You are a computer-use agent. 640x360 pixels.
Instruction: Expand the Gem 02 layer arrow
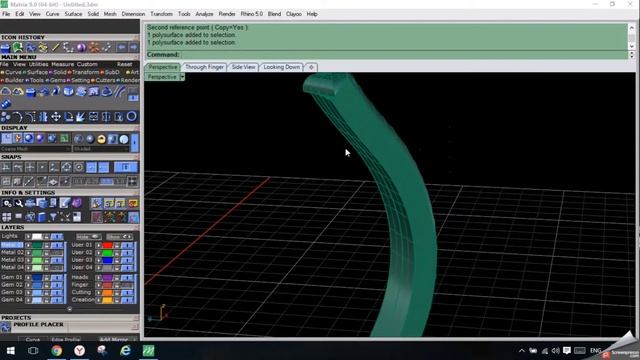(x=28, y=285)
